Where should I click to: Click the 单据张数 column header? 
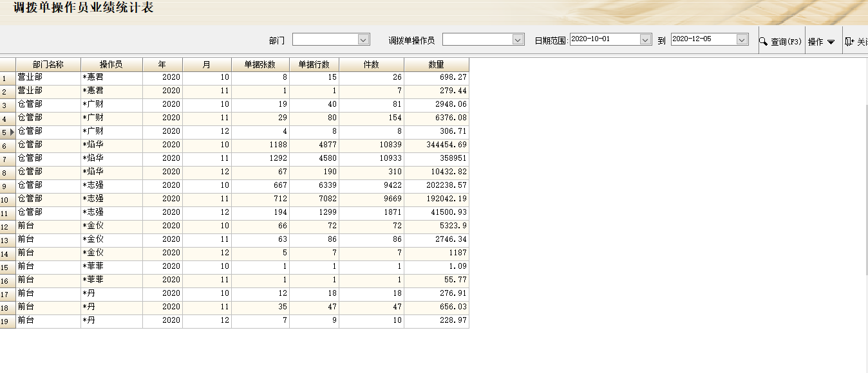pos(260,65)
